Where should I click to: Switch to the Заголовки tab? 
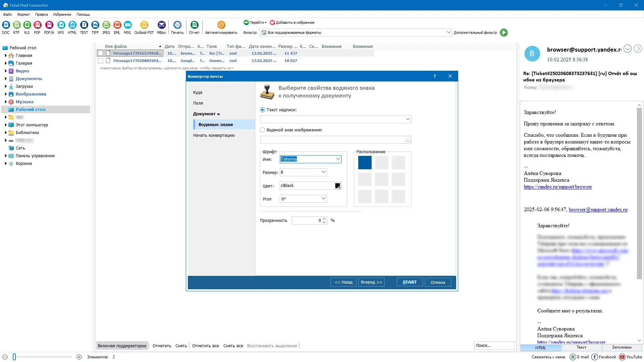622,348
